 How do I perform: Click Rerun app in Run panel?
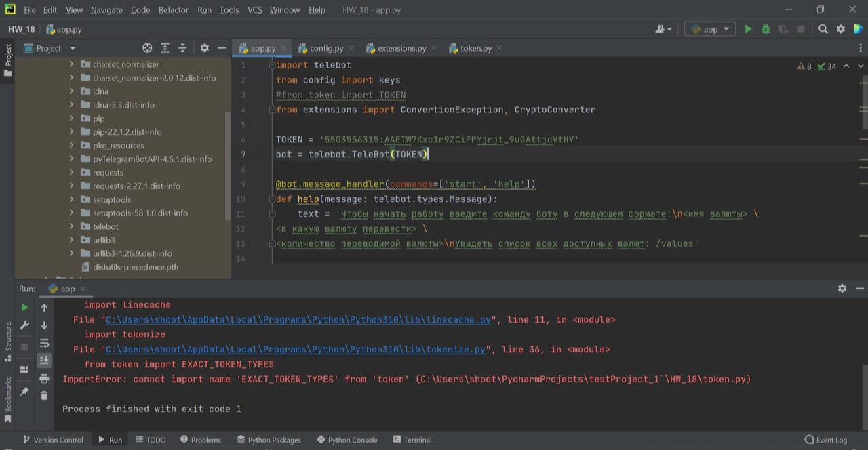click(25, 308)
